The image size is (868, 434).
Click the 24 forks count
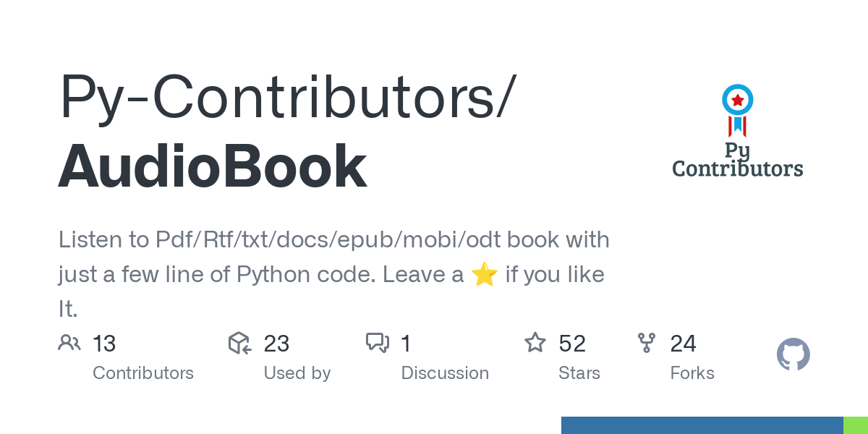(x=683, y=343)
